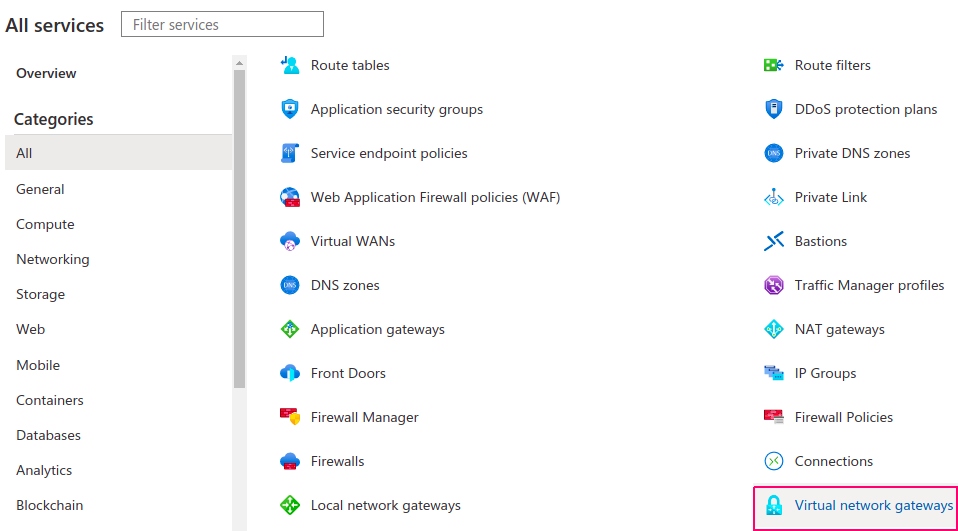Select the Storage category

41,294
